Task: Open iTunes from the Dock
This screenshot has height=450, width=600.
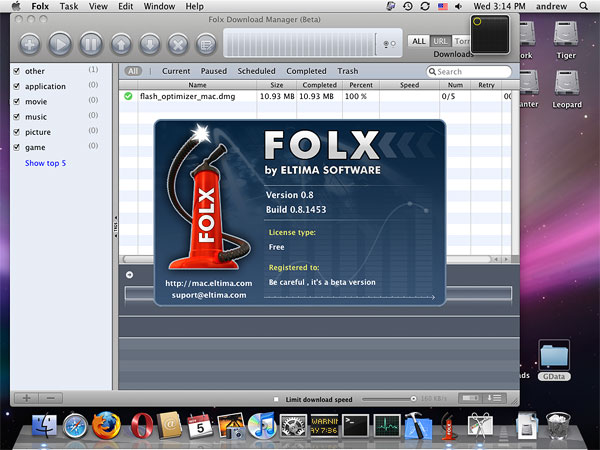Action: pyautogui.click(x=262, y=426)
